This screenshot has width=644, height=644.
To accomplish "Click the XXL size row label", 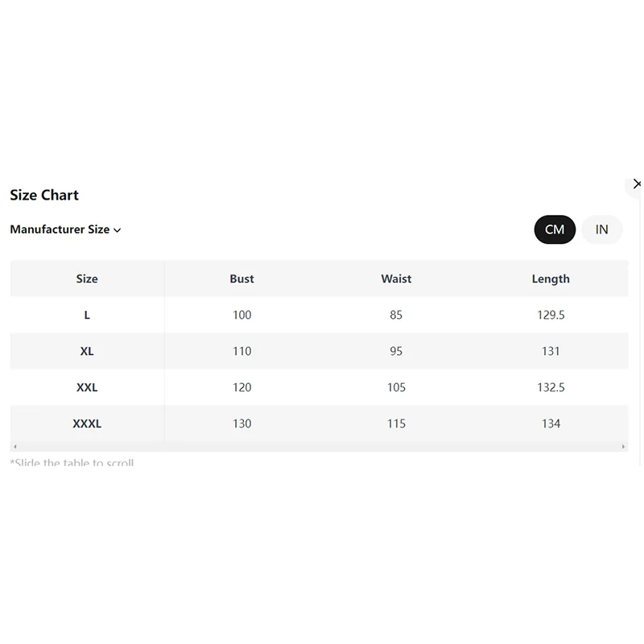I will [87, 387].
